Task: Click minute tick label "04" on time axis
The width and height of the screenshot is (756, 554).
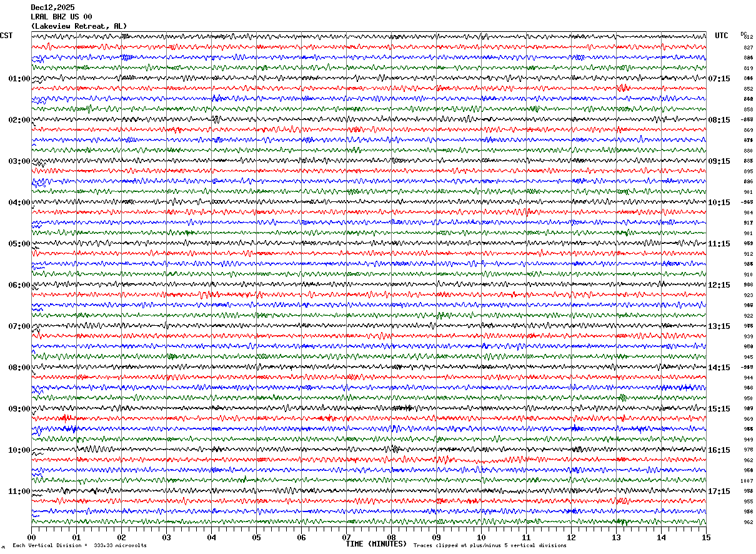Action: (x=211, y=537)
